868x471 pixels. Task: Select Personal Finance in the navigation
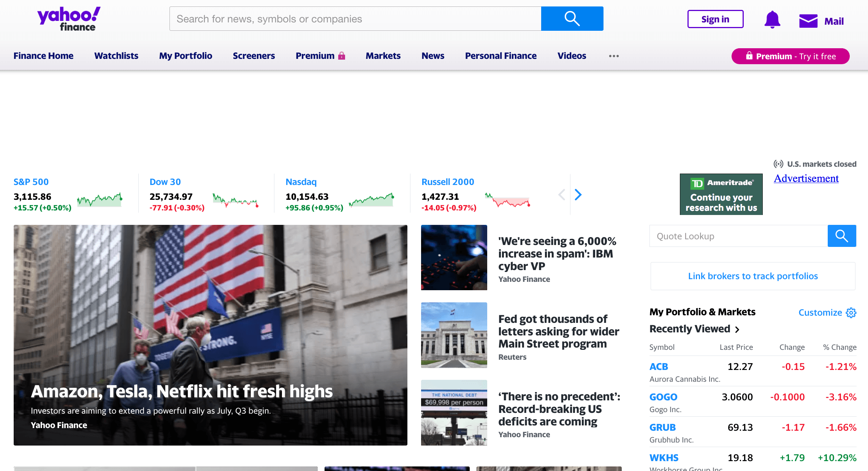point(501,56)
